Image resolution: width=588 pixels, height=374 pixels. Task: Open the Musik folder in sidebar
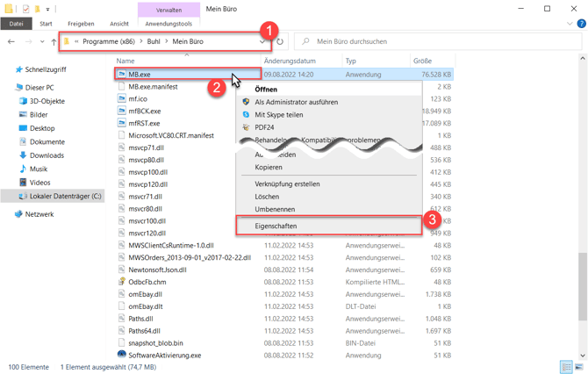click(39, 169)
